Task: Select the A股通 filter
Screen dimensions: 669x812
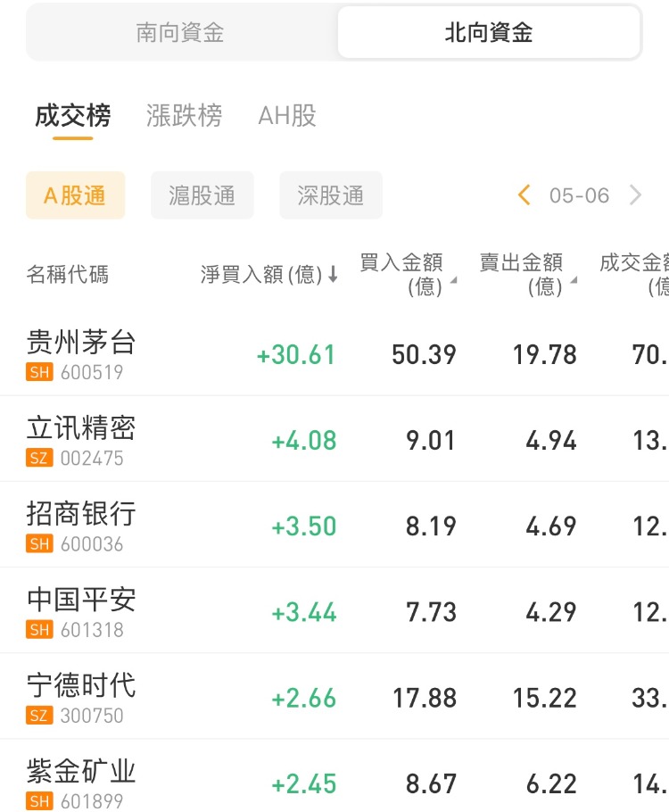Action: point(75,195)
